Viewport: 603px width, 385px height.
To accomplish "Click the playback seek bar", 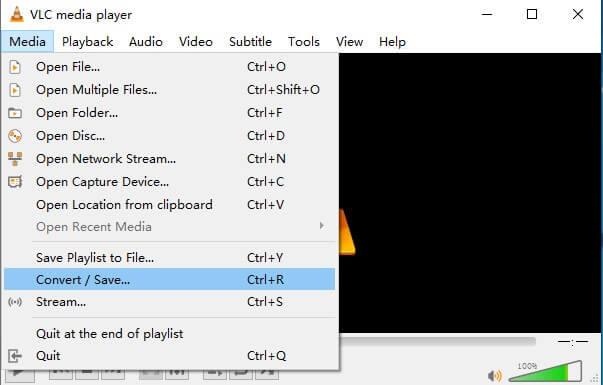I will coord(438,341).
